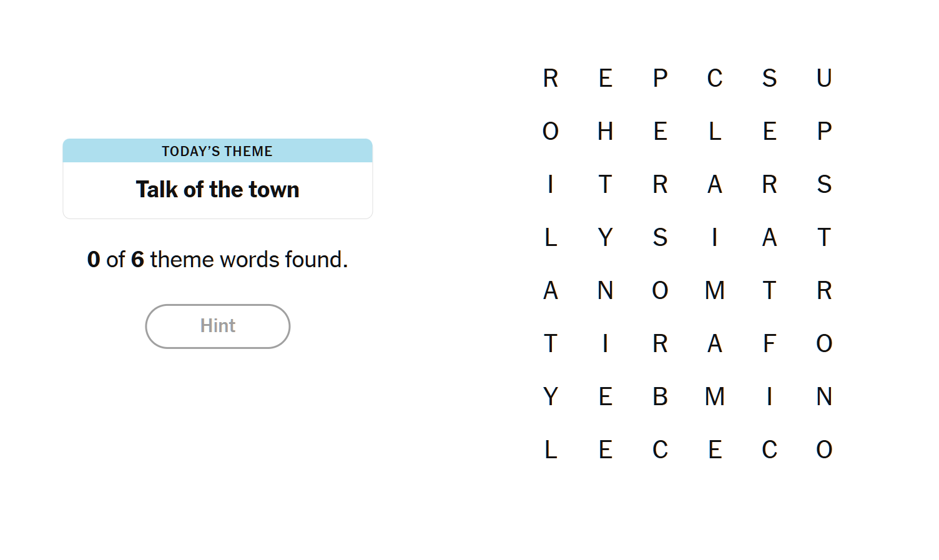Select the letter U in the grid
The width and height of the screenshot is (939, 560).
point(824,78)
